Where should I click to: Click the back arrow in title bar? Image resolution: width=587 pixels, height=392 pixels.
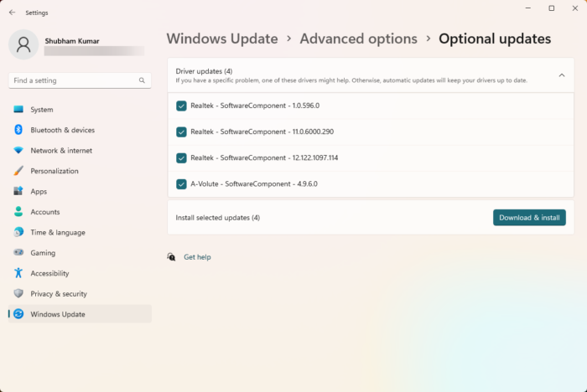pyautogui.click(x=12, y=13)
